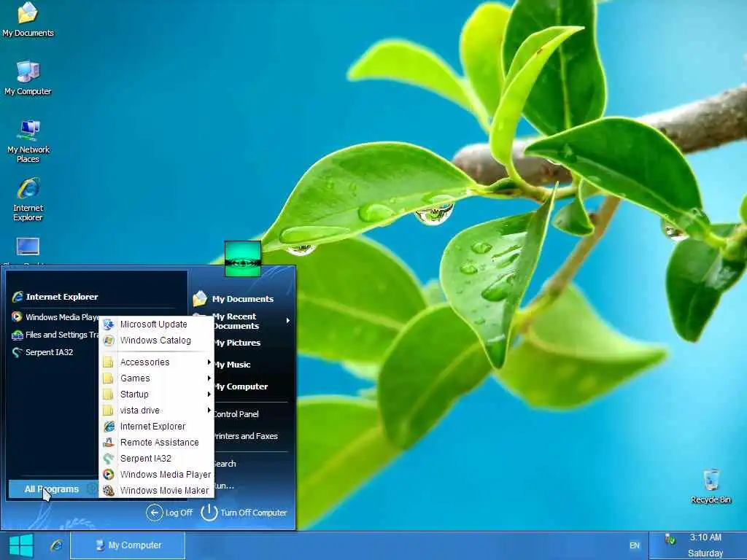Click My Documents folder icon in Start menu

coord(200,298)
